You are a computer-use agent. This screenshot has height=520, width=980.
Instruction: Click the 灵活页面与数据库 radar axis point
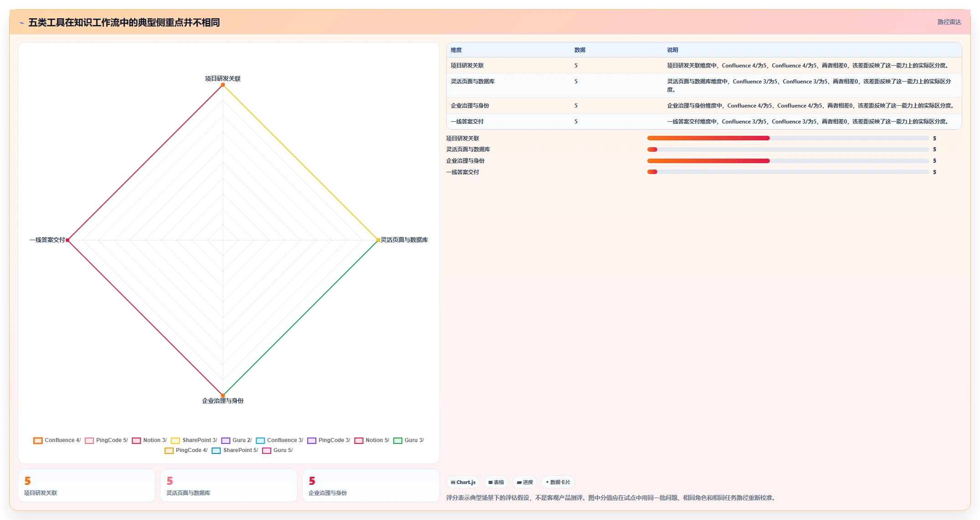(378, 240)
